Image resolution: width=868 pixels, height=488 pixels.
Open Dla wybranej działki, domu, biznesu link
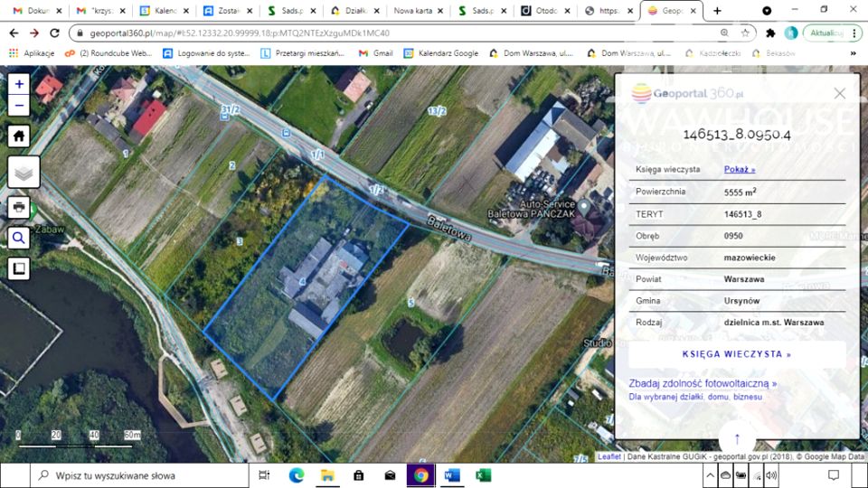pos(695,398)
